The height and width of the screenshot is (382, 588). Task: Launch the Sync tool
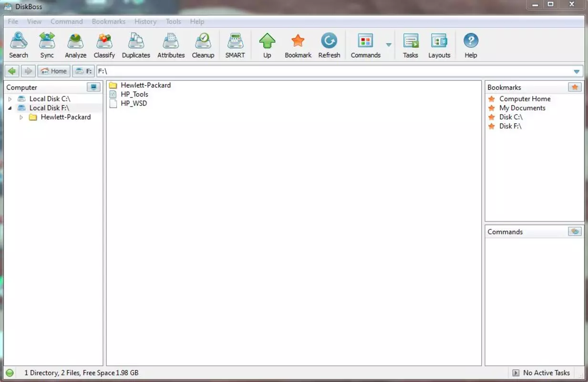[47, 45]
